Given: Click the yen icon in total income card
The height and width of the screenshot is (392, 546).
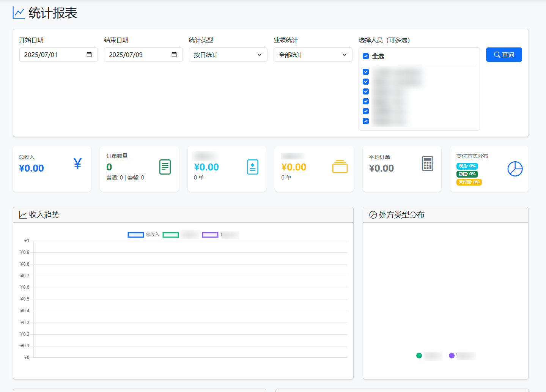Looking at the screenshot, I should click(x=77, y=164).
